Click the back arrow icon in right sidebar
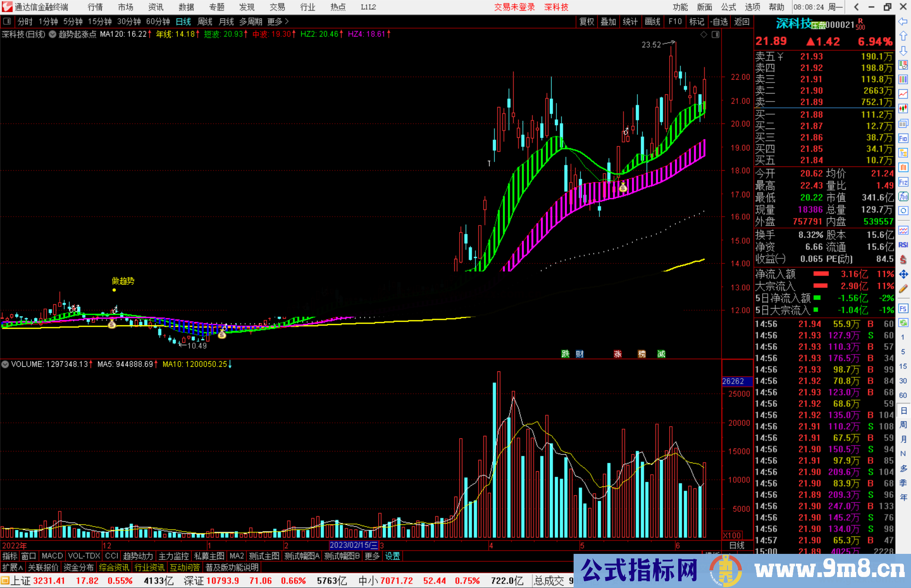The width and height of the screenshot is (911, 588). pyautogui.click(x=903, y=21)
